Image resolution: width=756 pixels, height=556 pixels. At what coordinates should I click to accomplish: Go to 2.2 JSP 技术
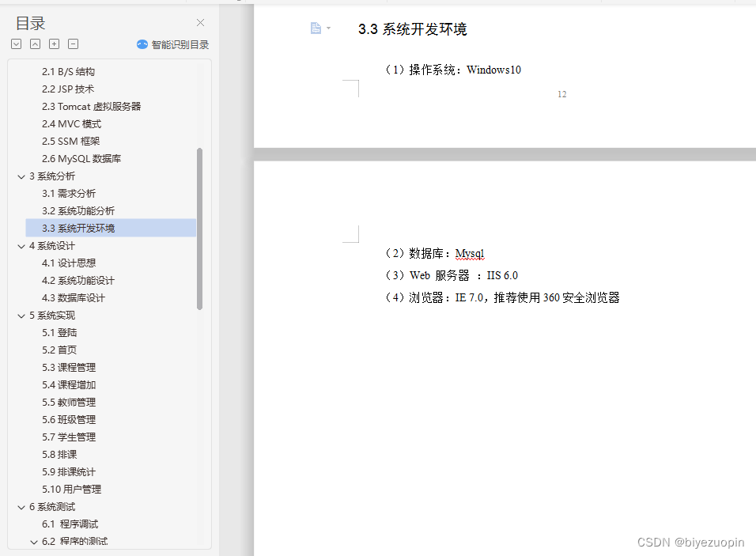point(68,89)
